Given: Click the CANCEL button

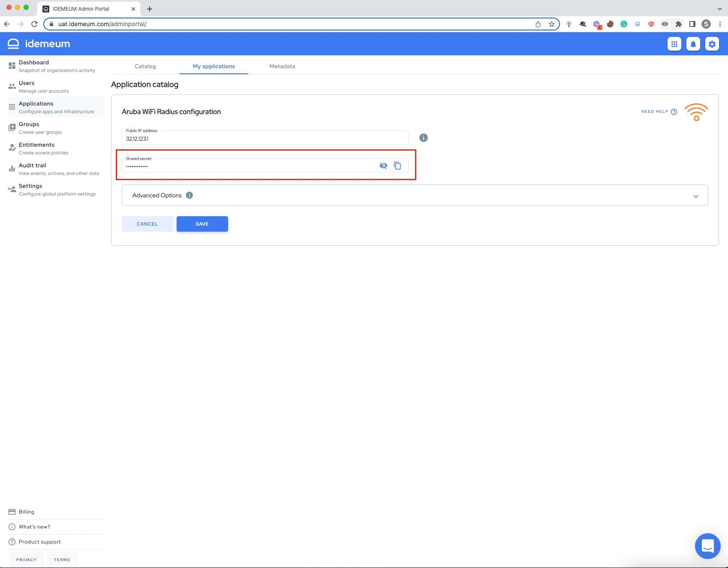Looking at the screenshot, I should point(147,224).
